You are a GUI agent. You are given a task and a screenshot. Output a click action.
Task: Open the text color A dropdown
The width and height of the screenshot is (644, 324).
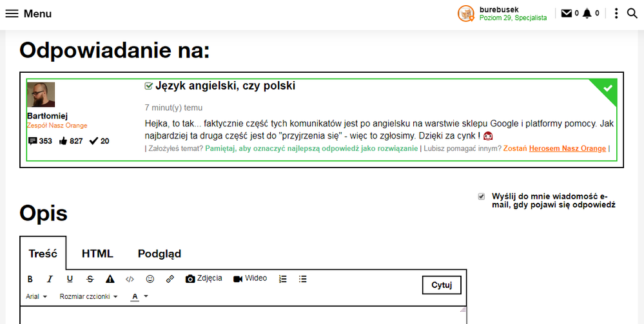[139, 296]
